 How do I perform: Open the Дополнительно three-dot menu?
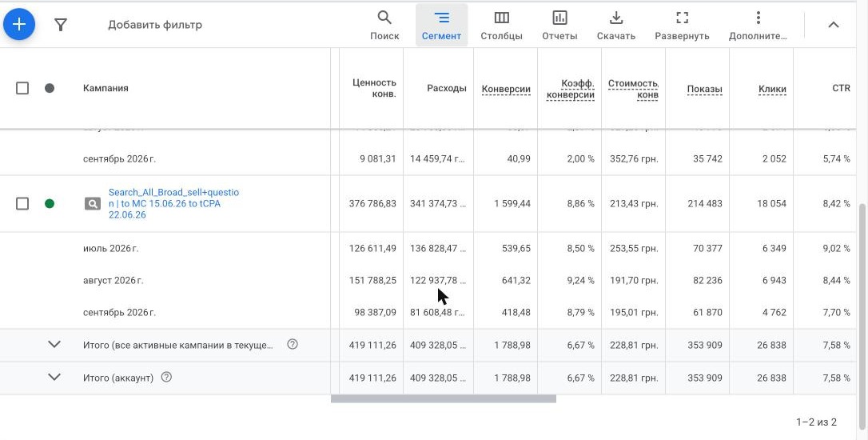pyautogui.click(x=758, y=25)
